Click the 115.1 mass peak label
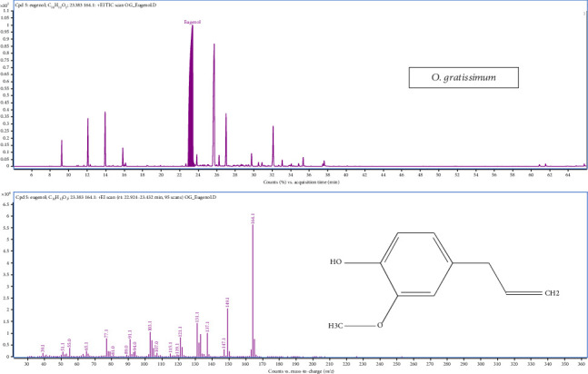 (170, 347)
